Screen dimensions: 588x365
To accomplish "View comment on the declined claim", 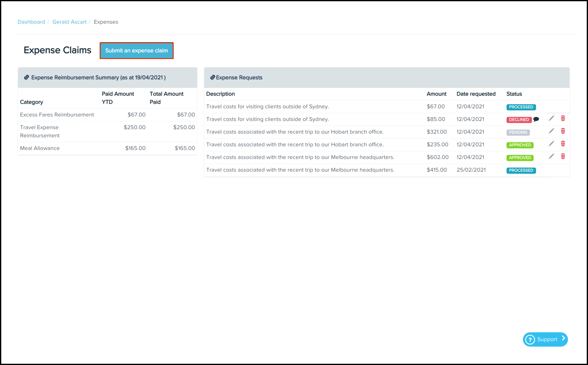I will [x=536, y=119].
